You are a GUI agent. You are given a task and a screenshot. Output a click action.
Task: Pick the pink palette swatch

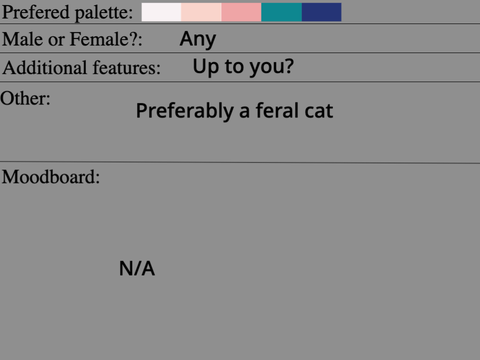click(x=241, y=12)
